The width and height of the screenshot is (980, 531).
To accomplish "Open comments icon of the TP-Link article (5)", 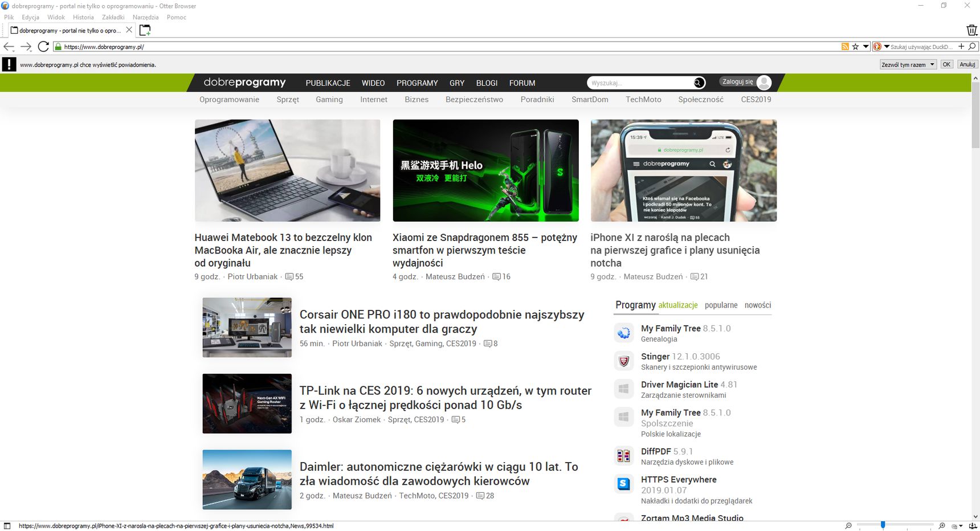I will [x=456, y=420].
